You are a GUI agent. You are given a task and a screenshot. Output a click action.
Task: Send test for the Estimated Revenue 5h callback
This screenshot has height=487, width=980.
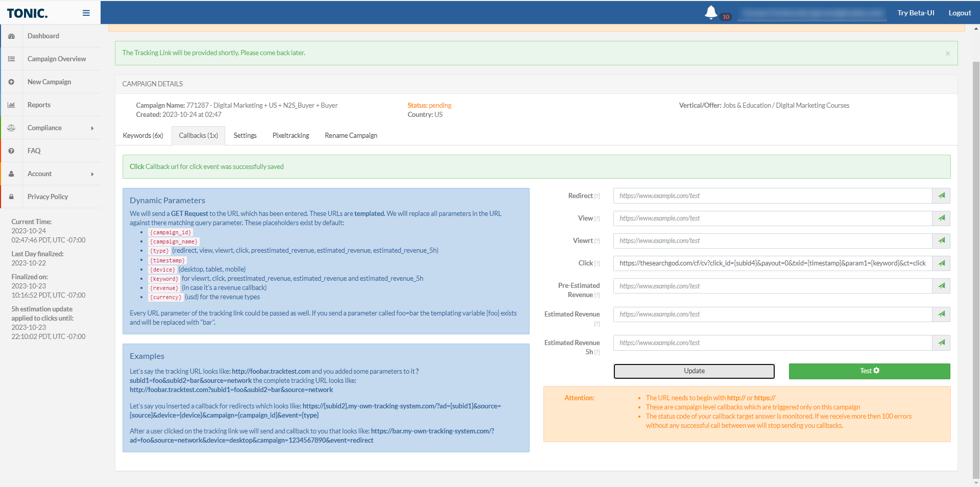click(941, 343)
